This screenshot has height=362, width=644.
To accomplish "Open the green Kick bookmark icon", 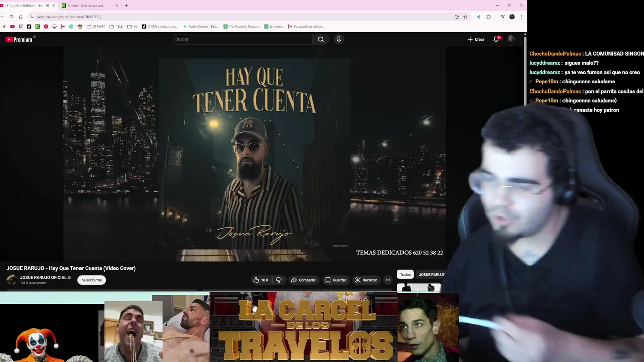I will (37, 26).
